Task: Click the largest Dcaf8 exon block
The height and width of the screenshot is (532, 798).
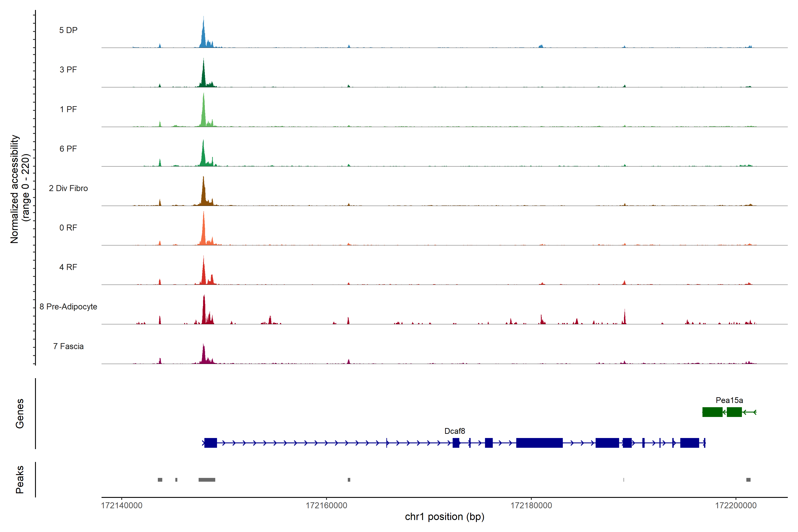Action: [x=539, y=443]
